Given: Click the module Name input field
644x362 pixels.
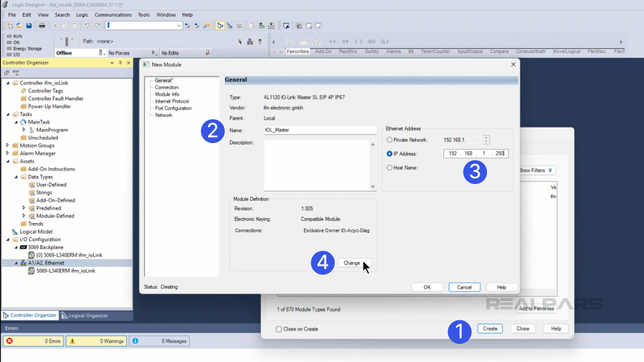Looking at the screenshot, I should click(x=320, y=130).
